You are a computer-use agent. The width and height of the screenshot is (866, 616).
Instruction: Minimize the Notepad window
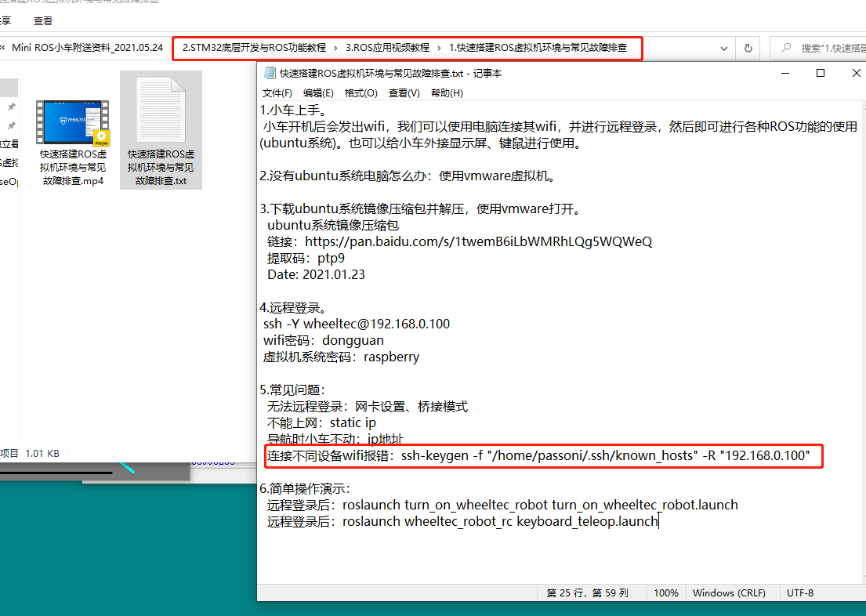(x=784, y=73)
